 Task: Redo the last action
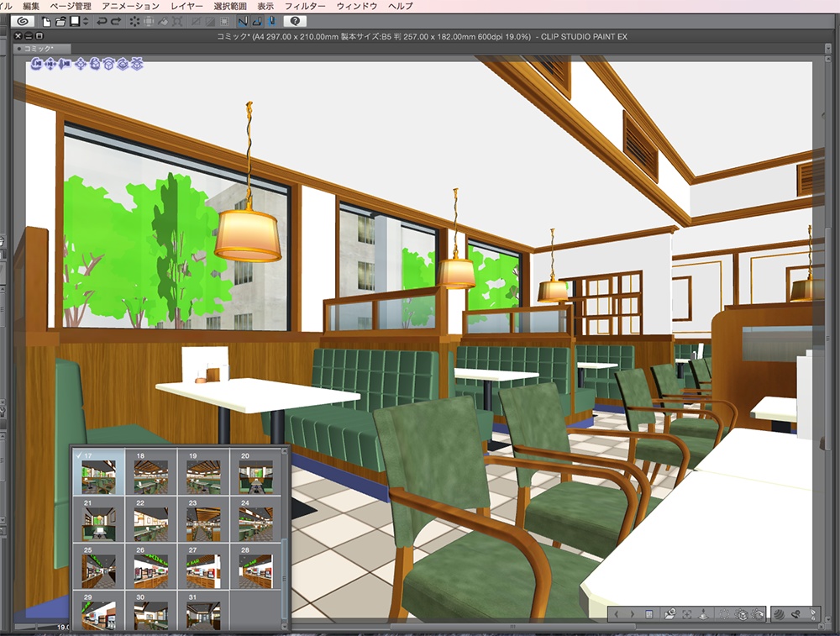click(x=116, y=22)
